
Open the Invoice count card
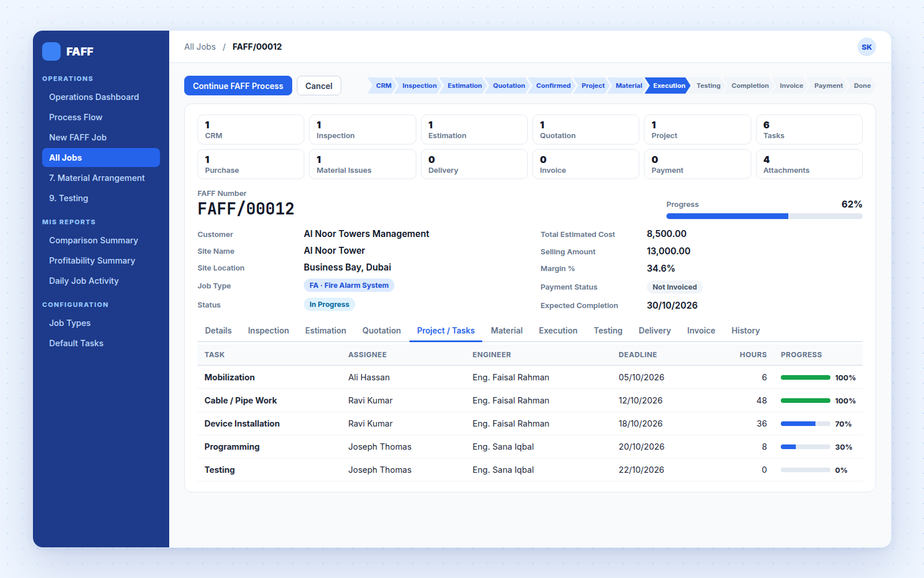tap(586, 164)
